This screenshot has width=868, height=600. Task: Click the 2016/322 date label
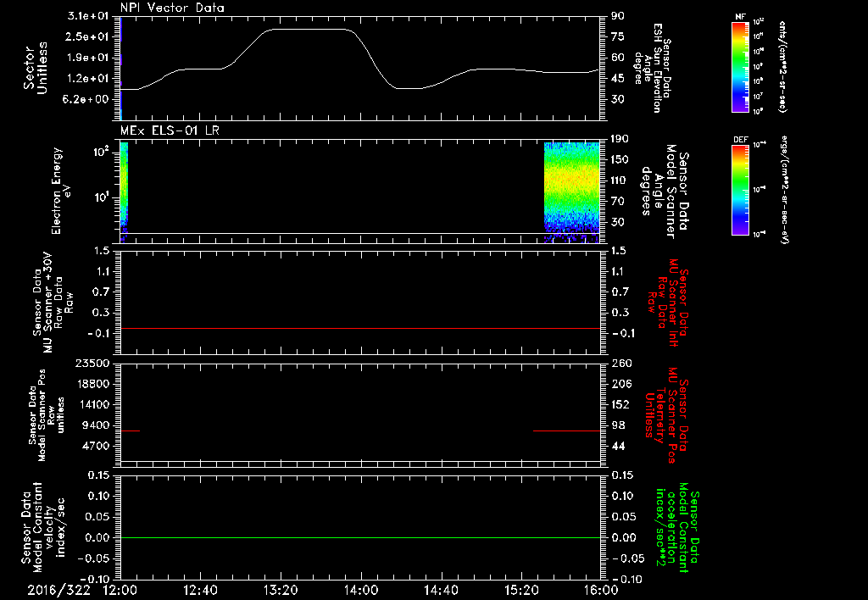59,590
